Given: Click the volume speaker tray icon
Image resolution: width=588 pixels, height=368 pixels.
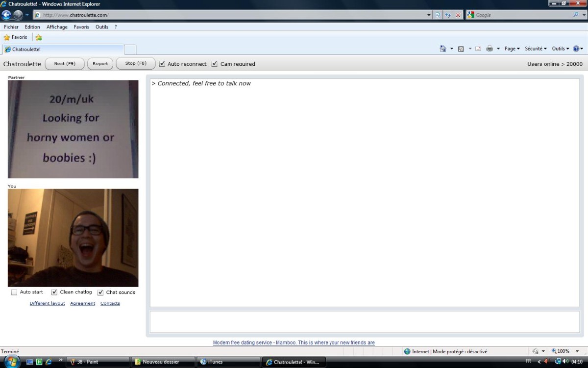Looking at the screenshot, I should pyautogui.click(x=566, y=362).
